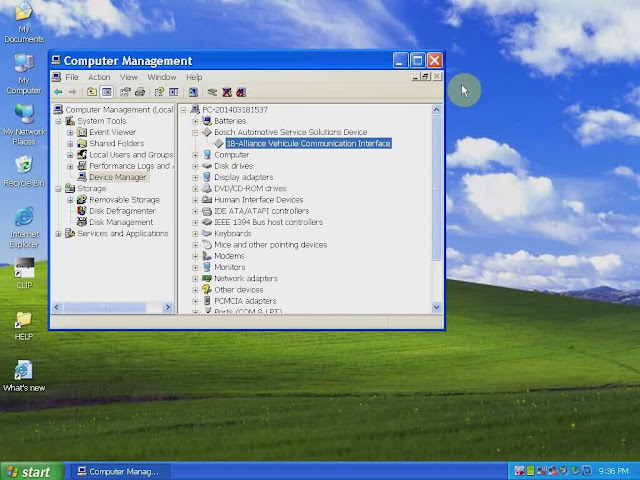This screenshot has width=640, height=480.
Task: Click device list scroll down arrow
Action: tap(436, 307)
